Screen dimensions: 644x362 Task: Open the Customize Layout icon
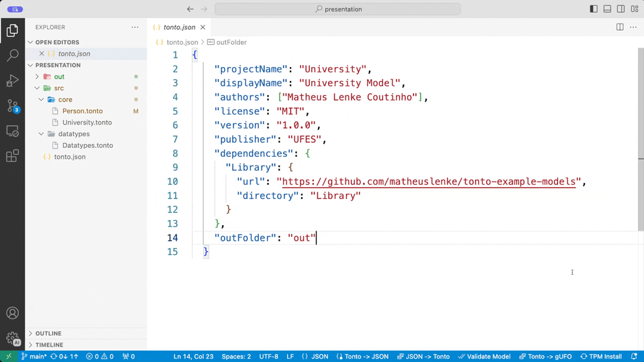click(x=635, y=9)
